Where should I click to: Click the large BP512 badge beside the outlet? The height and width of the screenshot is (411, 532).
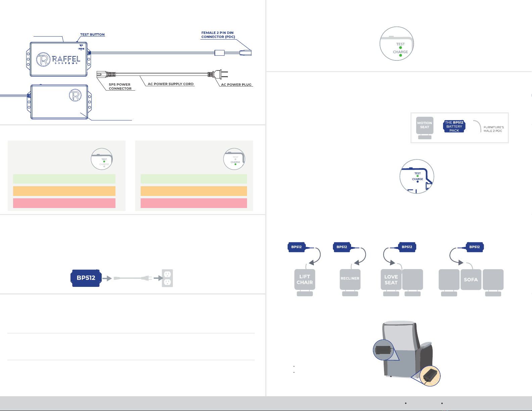[x=86, y=278]
